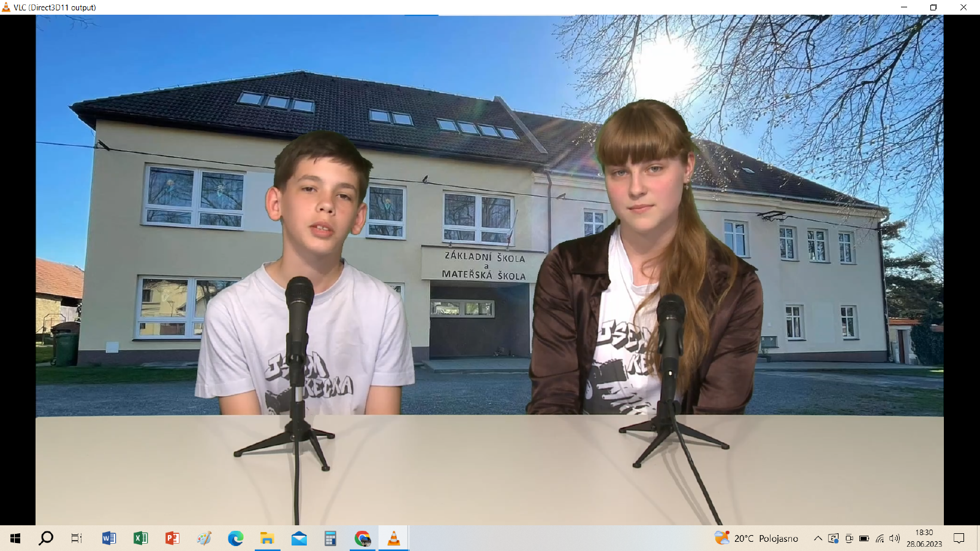Expand the hidden system tray icons chevron

tap(818, 538)
